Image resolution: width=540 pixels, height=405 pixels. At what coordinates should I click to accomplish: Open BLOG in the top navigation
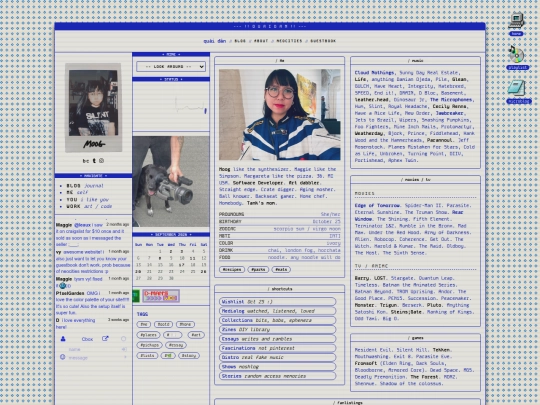point(240,41)
